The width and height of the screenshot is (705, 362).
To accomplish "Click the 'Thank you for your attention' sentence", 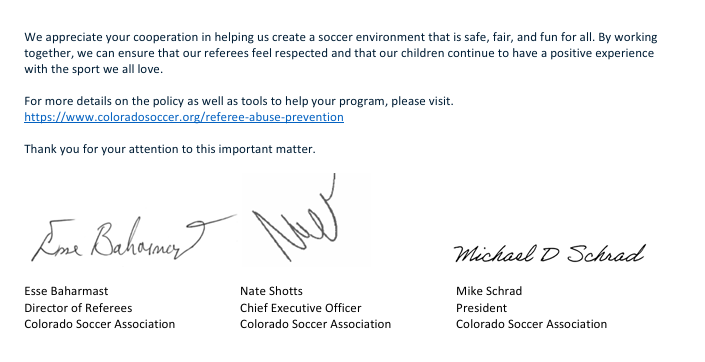I will 170,149.
